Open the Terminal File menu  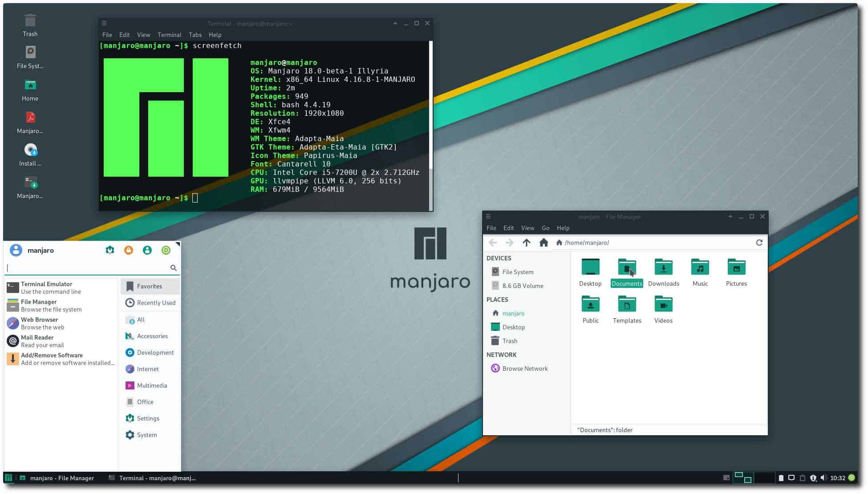[x=107, y=35]
